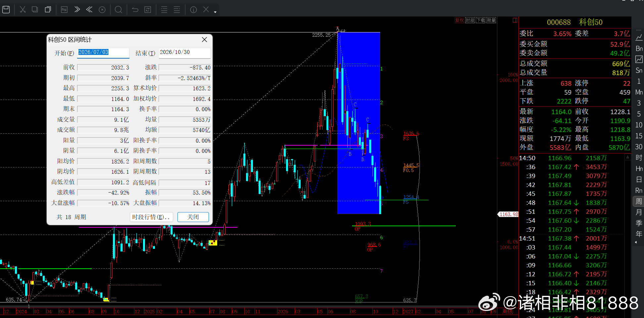
Task: Click the first lines list icon
Action: [164, 10]
